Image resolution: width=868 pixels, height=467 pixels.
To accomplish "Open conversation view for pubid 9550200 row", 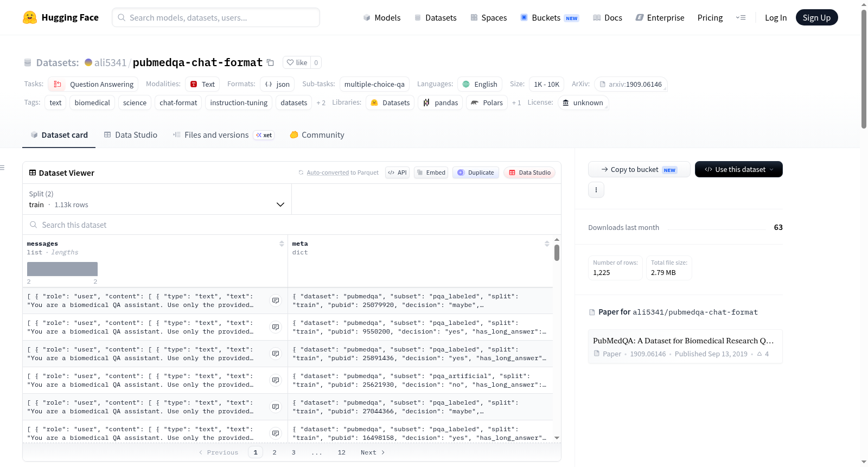I will coord(276,327).
